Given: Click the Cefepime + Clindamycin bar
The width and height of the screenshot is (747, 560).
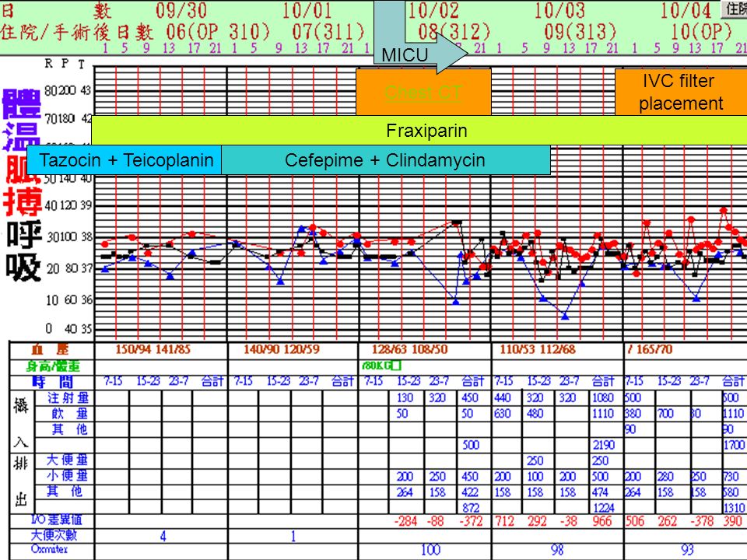Looking at the screenshot, I should tap(386, 160).
